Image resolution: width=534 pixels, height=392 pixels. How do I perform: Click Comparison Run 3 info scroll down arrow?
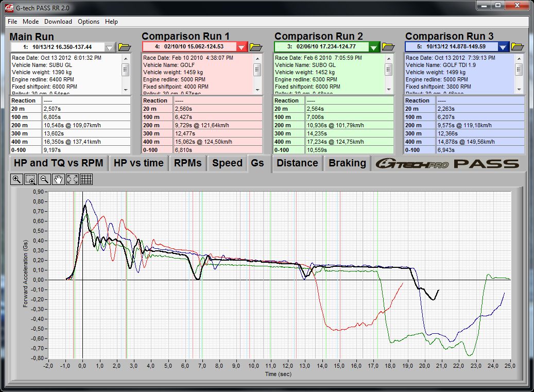(519, 90)
